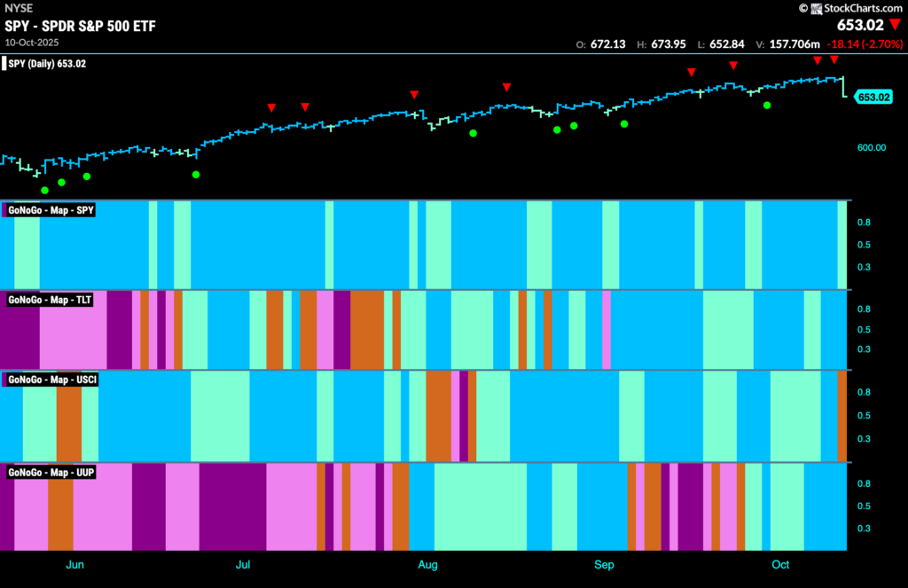This screenshot has height=588, width=908.
Task: Click the first red triangle marker in early July
Action: 271,107
